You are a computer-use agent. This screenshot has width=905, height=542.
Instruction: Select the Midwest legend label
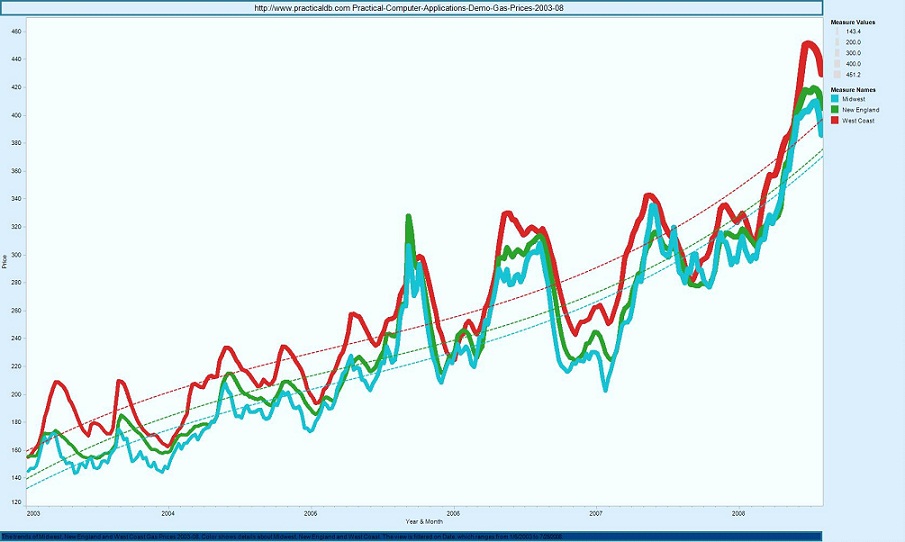[x=854, y=100]
